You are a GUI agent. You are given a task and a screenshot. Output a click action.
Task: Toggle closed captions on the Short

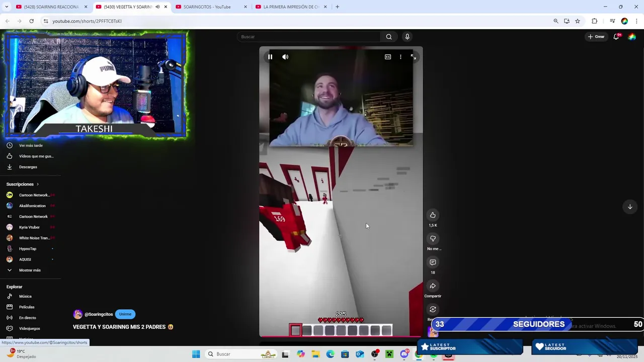pos(388,57)
